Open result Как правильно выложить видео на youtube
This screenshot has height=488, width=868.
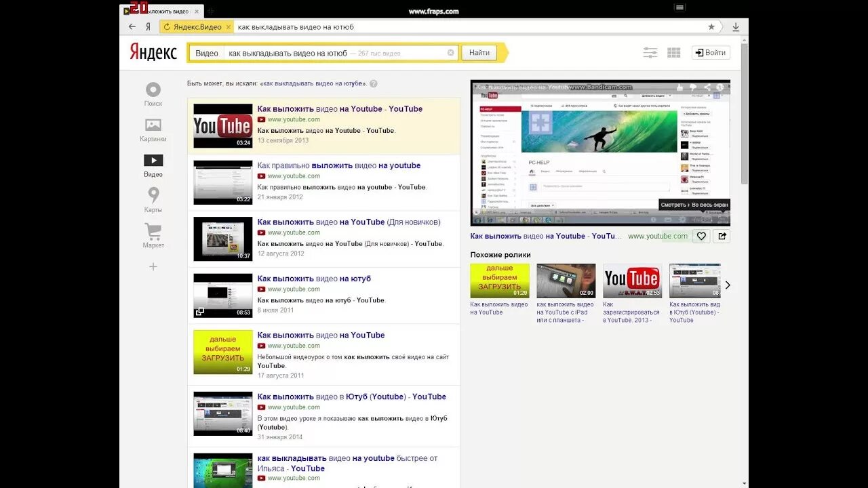[x=339, y=165]
